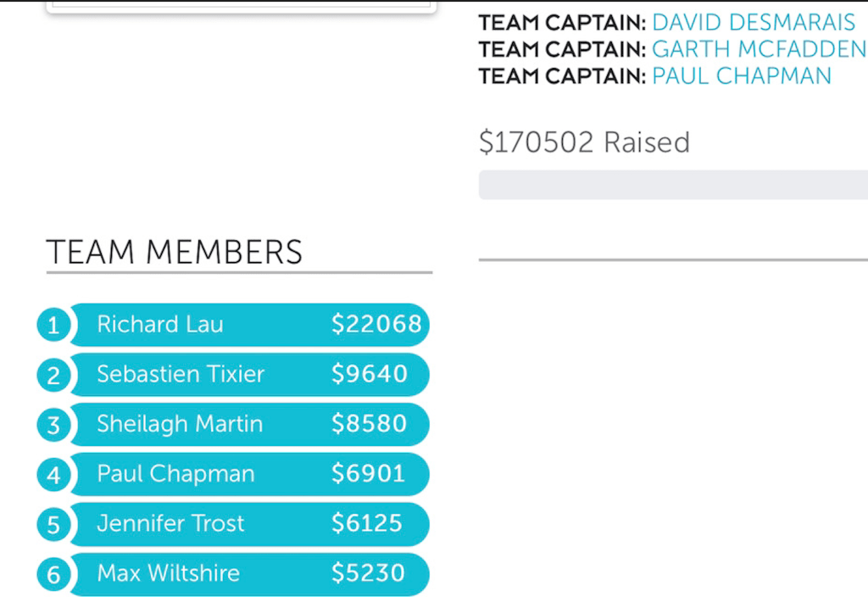Click the fundraising progress bar
The height and width of the screenshot is (597, 868).
click(x=673, y=185)
